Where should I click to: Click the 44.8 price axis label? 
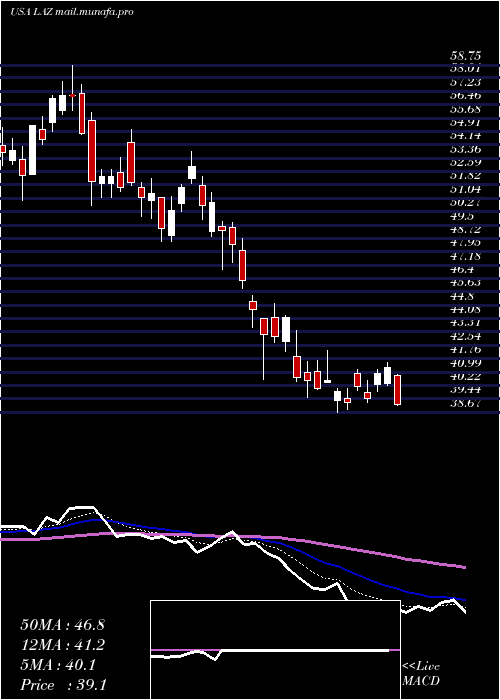click(462, 296)
